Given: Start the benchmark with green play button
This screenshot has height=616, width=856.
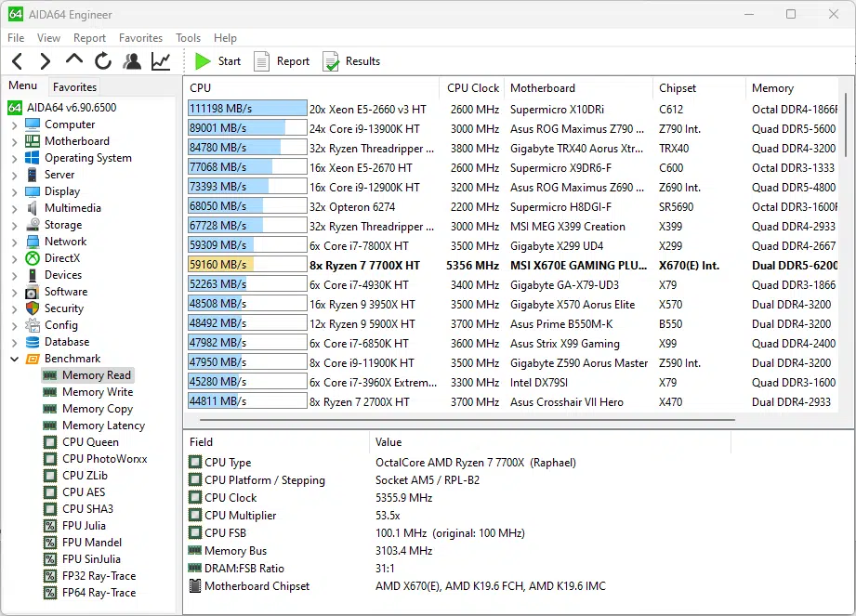Looking at the screenshot, I should pos(217,61).
